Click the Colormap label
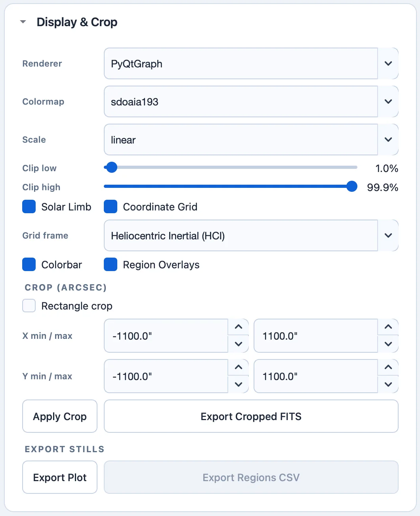Image resolution: width=420 pixels, height=516 pixels. (43, 102)
